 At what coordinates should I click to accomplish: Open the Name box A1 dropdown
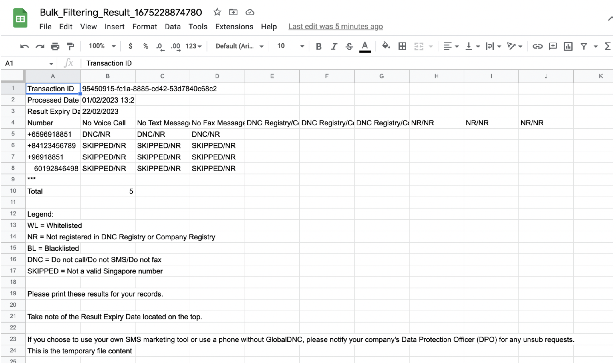click(51, 63)
